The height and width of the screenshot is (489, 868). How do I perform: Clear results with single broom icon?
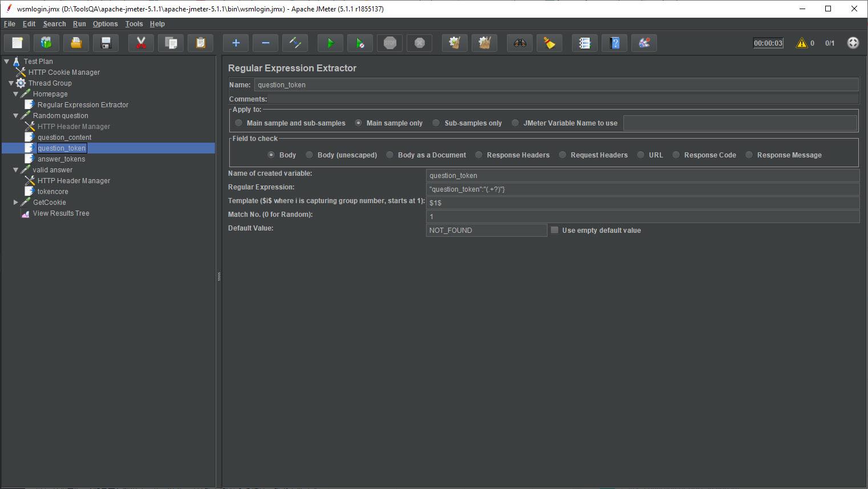pyautogui.click(x=455, y=43)
